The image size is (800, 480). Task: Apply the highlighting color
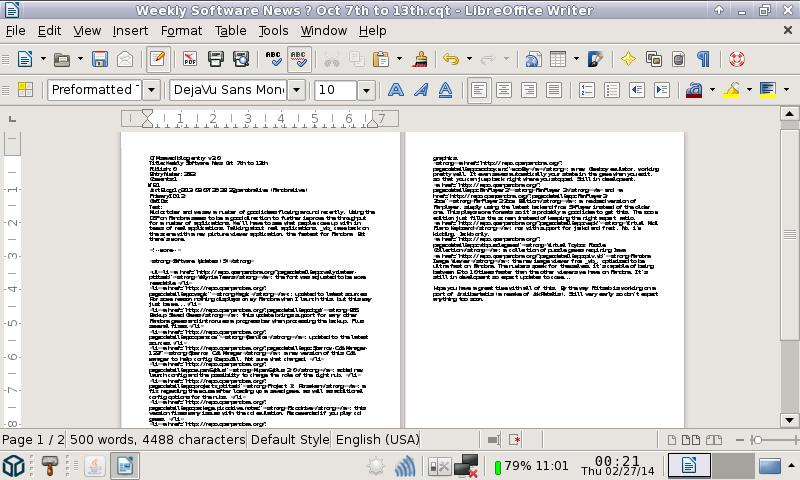pos(732,90)
